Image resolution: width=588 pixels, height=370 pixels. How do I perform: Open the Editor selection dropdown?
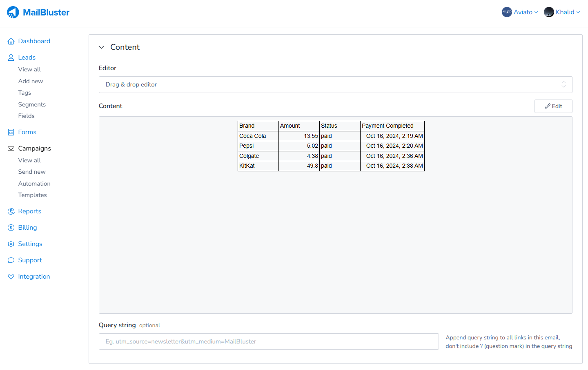335,84
